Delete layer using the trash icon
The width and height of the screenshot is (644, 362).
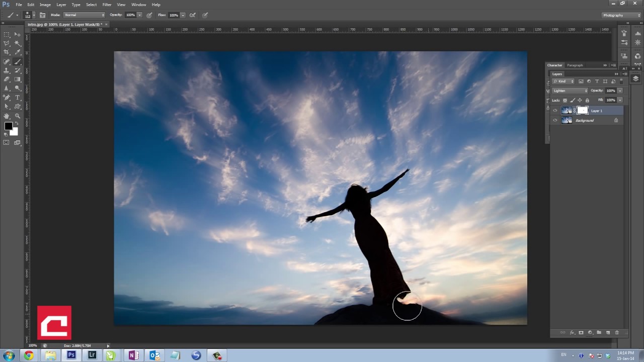(x=617, y=332)
